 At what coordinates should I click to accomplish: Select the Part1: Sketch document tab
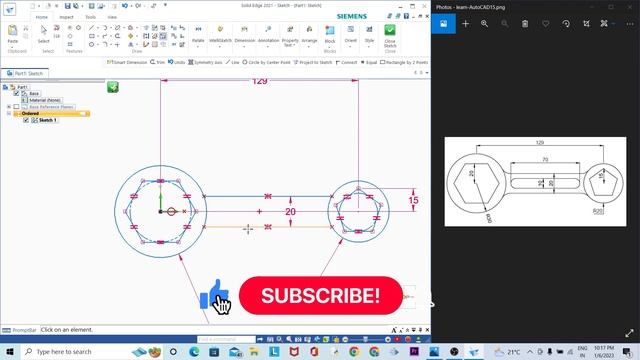[25, 73]
